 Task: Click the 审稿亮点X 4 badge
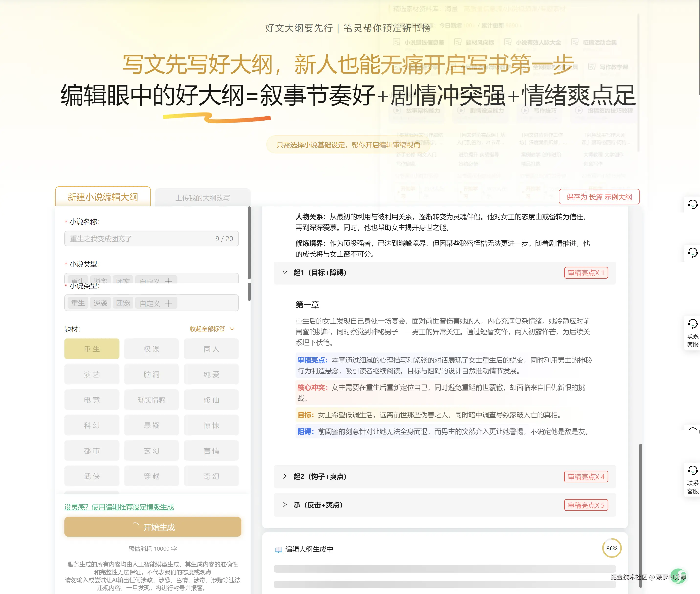[586, 477]
